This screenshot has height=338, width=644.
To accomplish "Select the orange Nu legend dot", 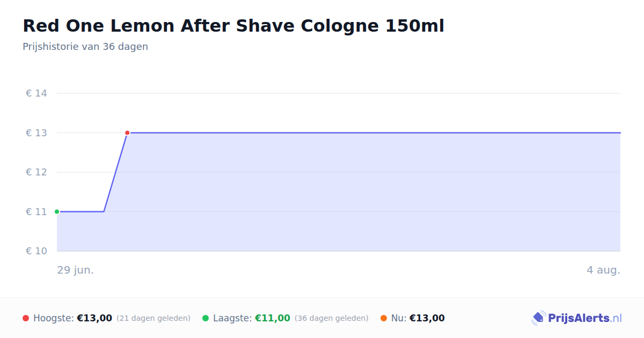I will pyautogui.click(x=384, y=318).
